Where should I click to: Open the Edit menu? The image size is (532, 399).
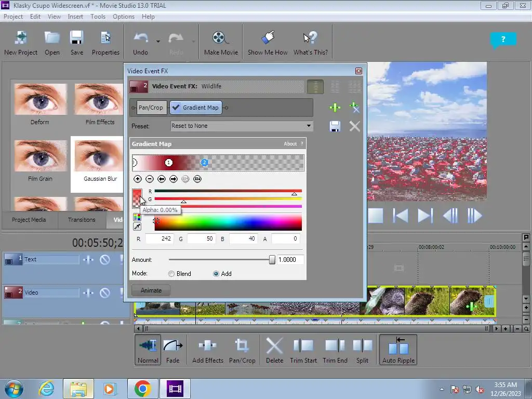[x=35, y=17]
